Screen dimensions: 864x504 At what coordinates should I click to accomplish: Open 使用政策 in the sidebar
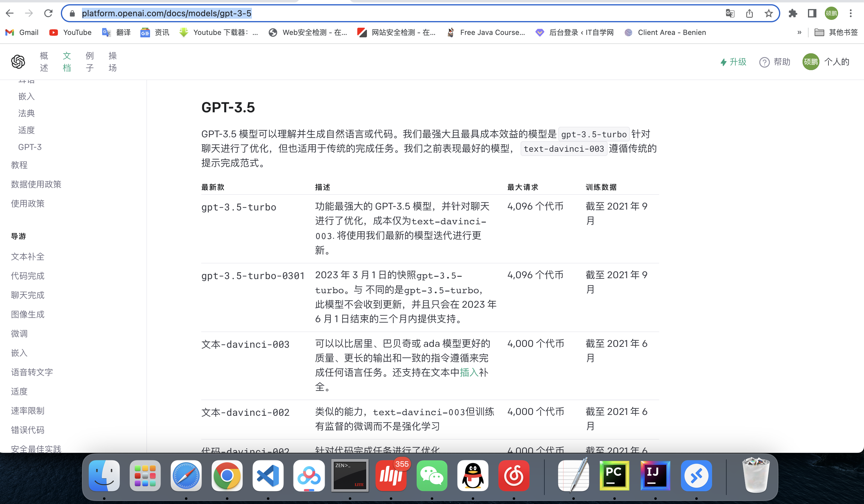(x=28, y=203)
